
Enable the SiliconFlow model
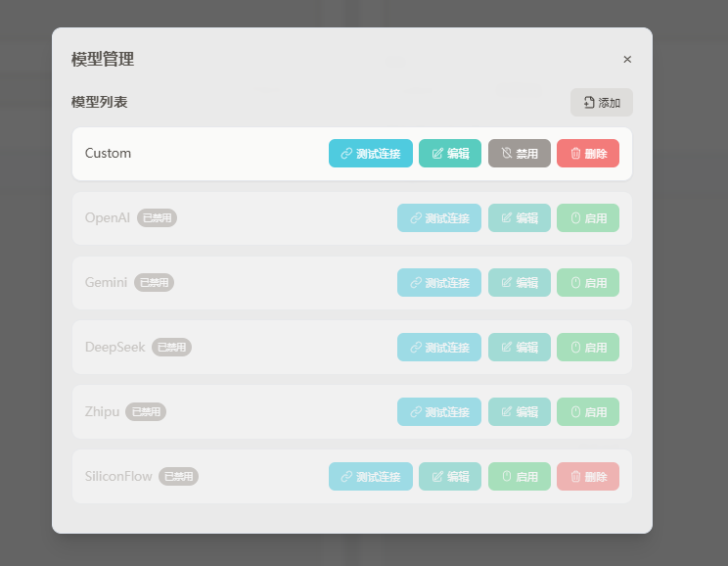point(519,476)
